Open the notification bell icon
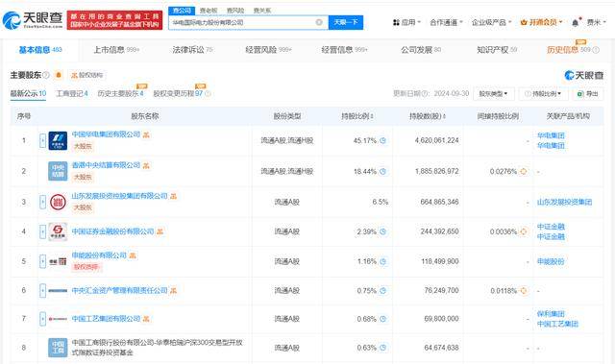The width and height of the screenshot is (615, 364). (575, 22)
